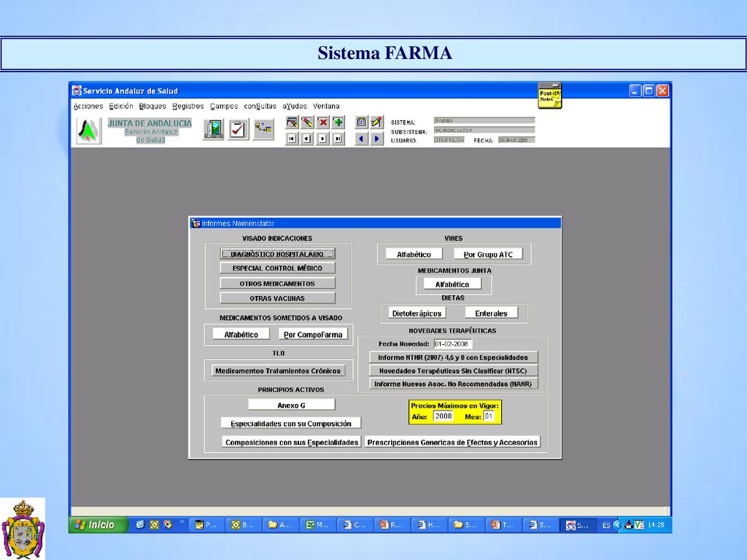The image size is (747, 560).
Task: Click OTROS MEDICAMENTOS button
Action: (277, 284)
